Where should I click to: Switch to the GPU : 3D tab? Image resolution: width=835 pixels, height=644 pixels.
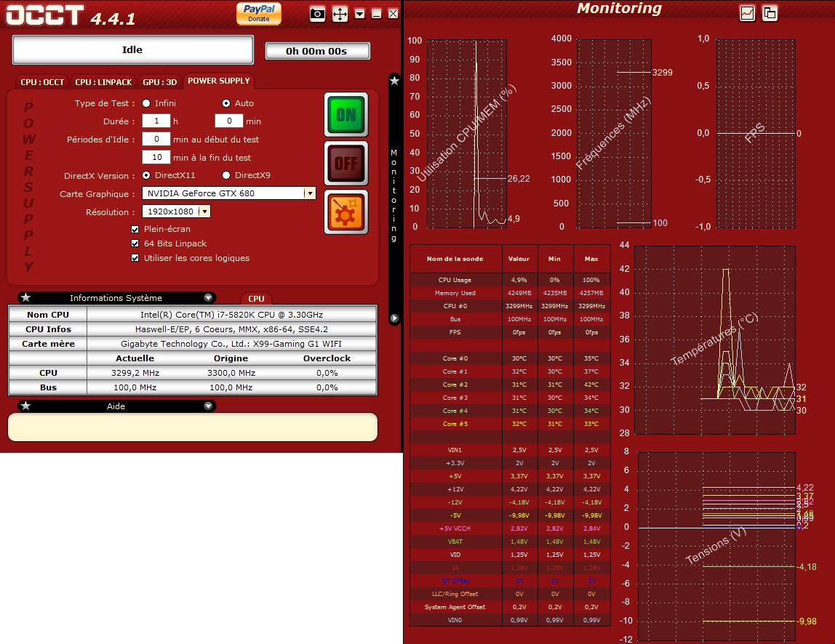click(159, 82)
